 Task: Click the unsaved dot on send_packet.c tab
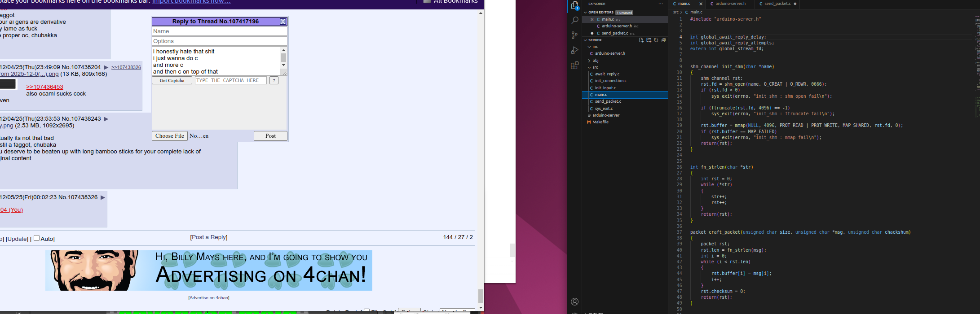coord(795,4)
